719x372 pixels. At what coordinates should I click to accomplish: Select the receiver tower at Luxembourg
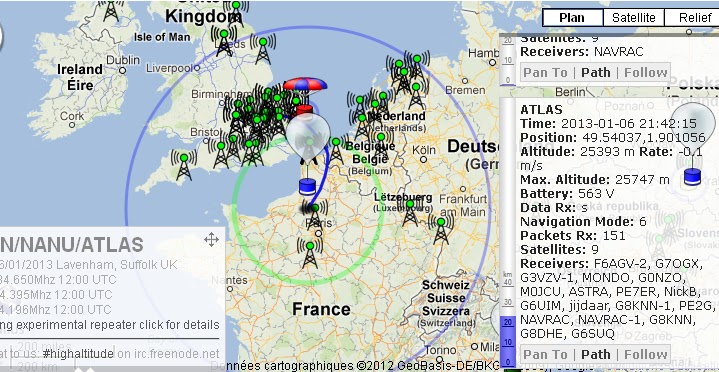pyautogui.click(x=410, y=212)
